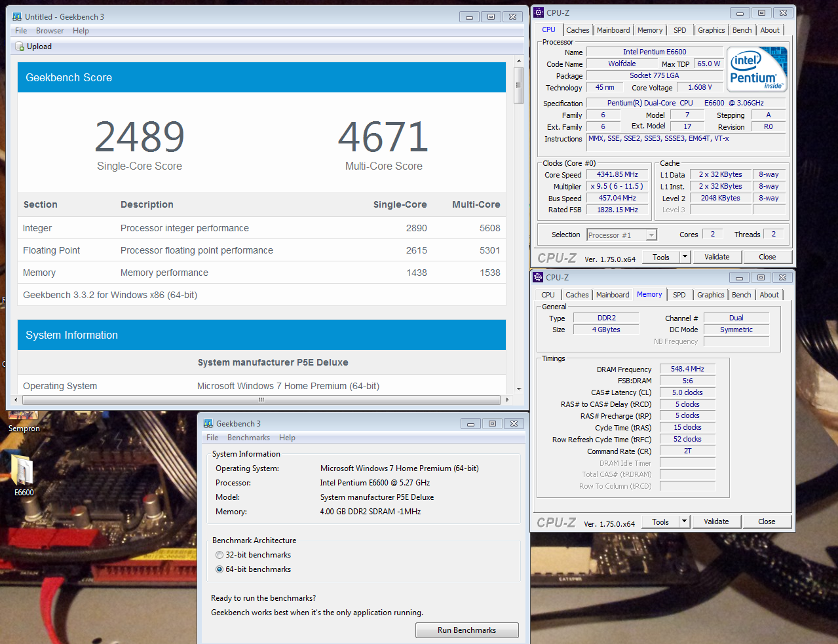The width and height of the screenshot is (838, 644).
Task: Click the Integer row in results table
Action: [261, 228]
